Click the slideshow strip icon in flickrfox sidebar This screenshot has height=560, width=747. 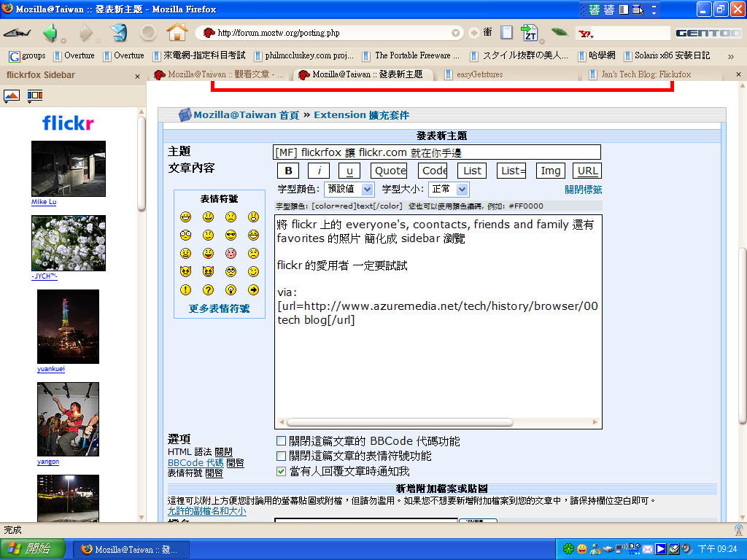click(35, 96)
